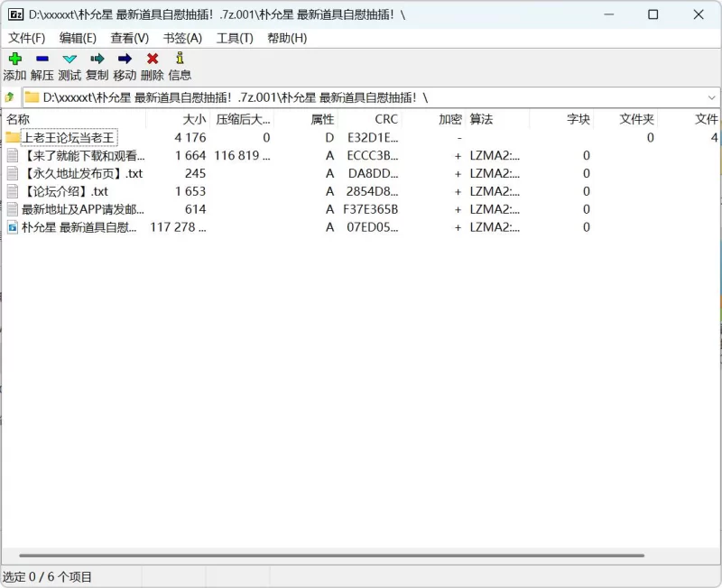Open the 书签(A) bookmarks menu
Screen dimensions: 722x588
182,38
